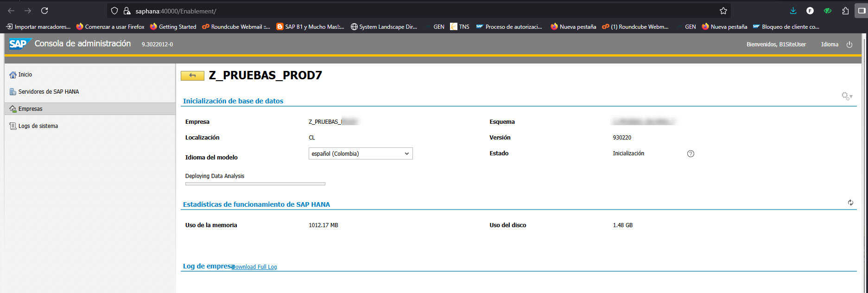Refresh SAP HANA statistics with the reload icon

[850, 203]
